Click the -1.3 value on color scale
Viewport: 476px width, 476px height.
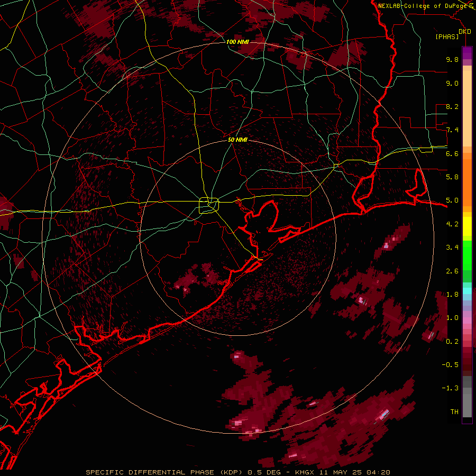pos(450,388)
